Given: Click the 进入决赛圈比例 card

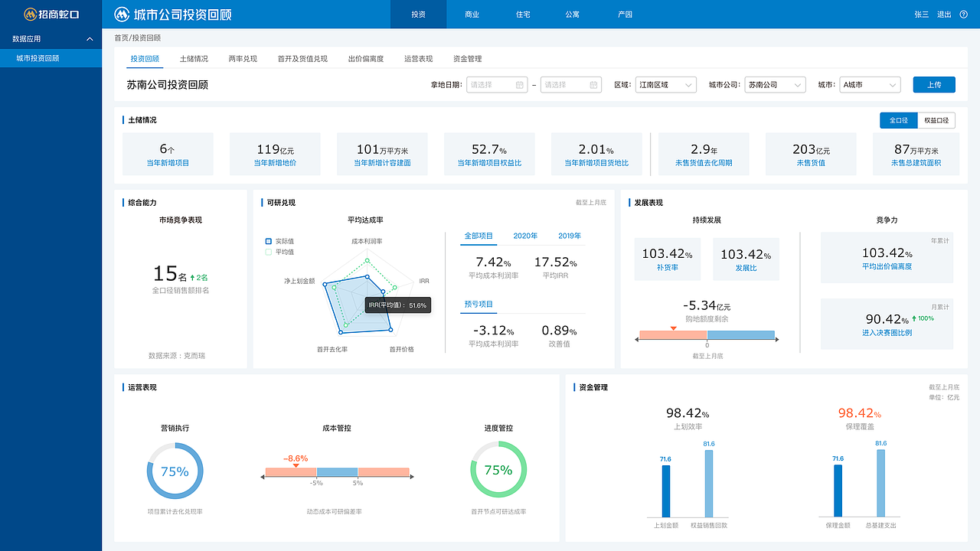Looking at the screenshot, I should tap(887, 324).
